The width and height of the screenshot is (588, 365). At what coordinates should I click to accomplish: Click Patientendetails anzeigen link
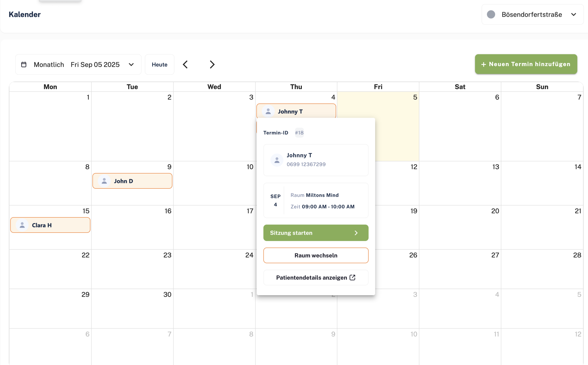click(316, 278)
